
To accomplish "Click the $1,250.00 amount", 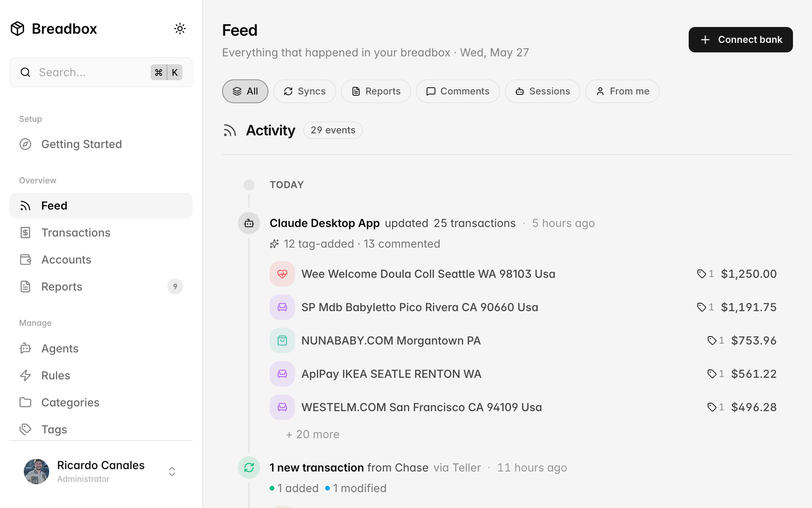I will click(749, 274).
